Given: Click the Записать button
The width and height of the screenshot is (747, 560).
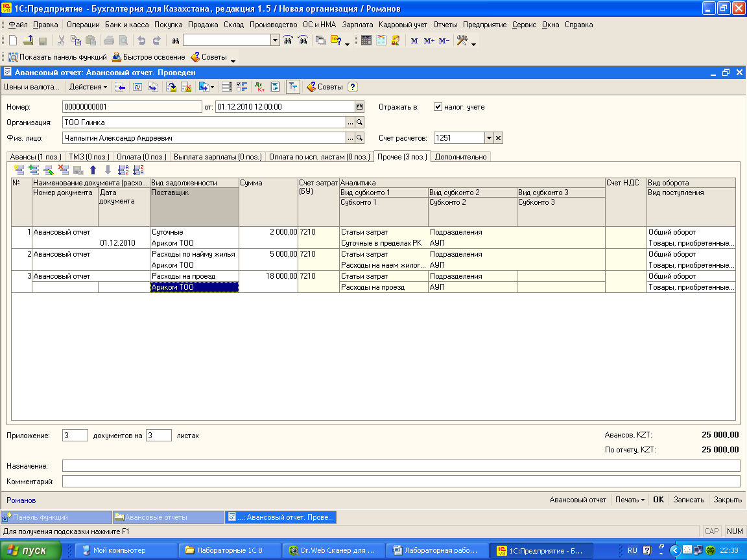Looking at the screenshot, I should (689, 500).
